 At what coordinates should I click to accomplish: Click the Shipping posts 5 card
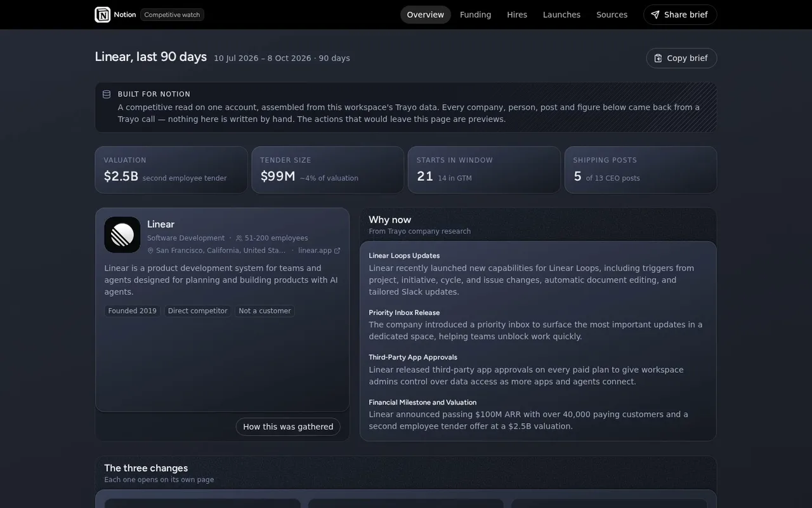641,170
